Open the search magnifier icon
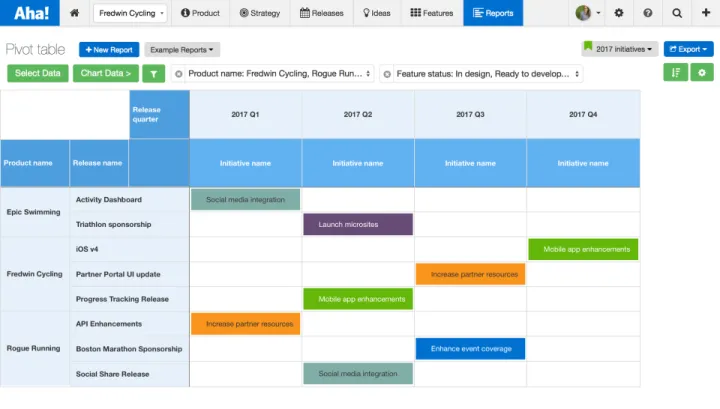Screen dimensions: 720x409 point(677,13)
